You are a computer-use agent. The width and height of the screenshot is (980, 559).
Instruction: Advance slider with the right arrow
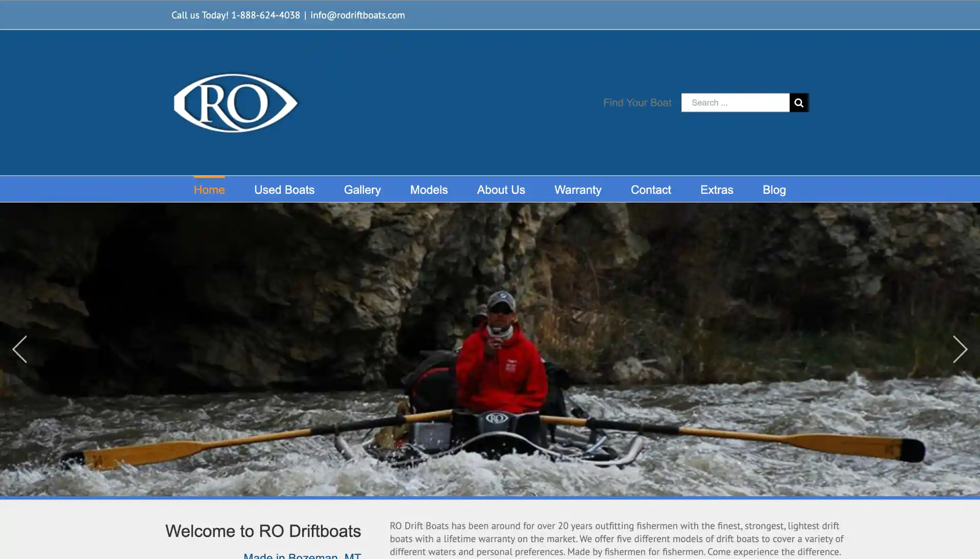[960, 349]
